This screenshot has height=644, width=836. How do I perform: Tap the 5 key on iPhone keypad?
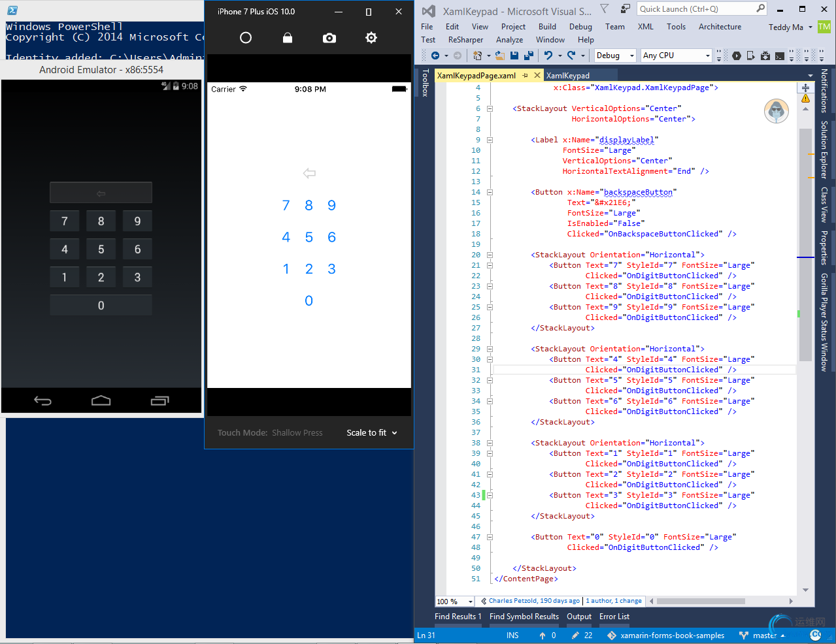pos(309,237)
